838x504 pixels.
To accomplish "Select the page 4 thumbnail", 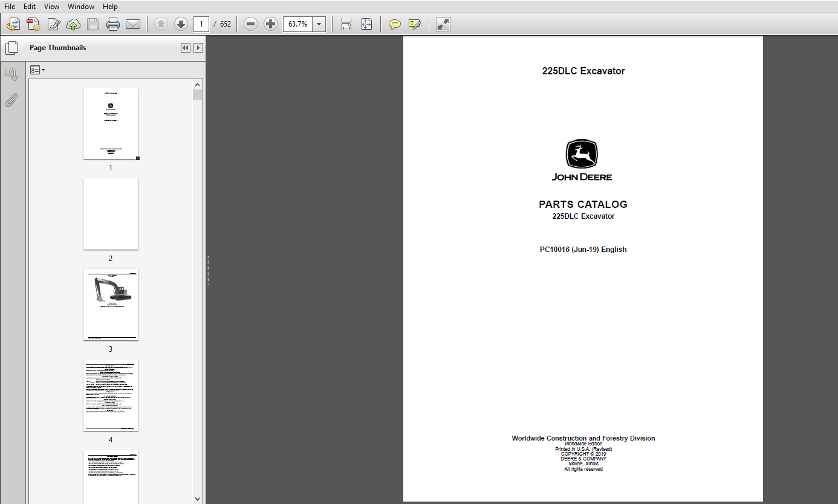I will point(111,395).
